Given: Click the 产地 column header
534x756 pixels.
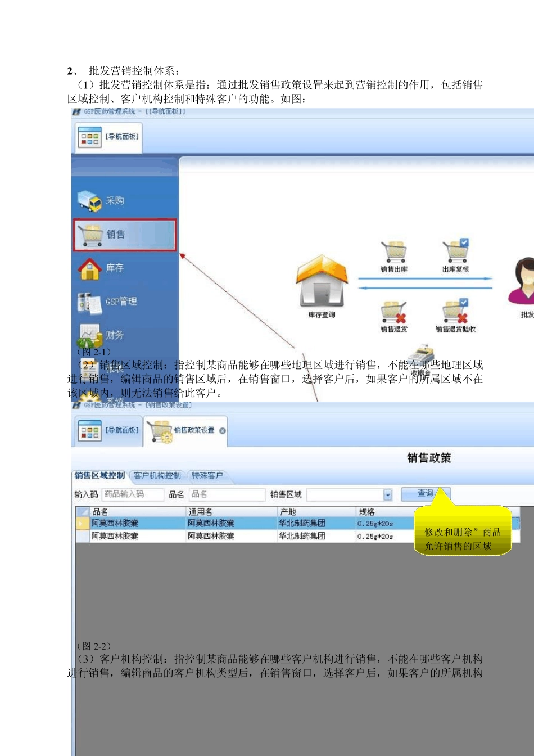Looking at the screenshot, I should coord(317,512).
